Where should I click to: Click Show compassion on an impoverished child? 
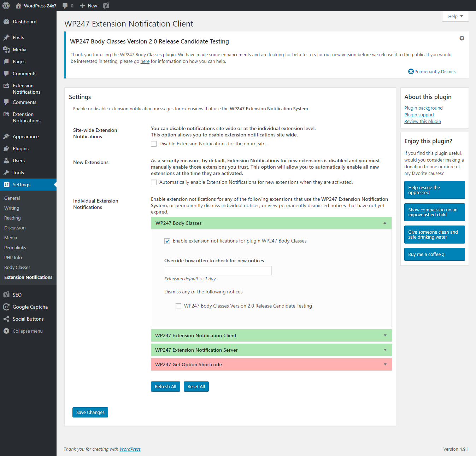coord(435,212)
